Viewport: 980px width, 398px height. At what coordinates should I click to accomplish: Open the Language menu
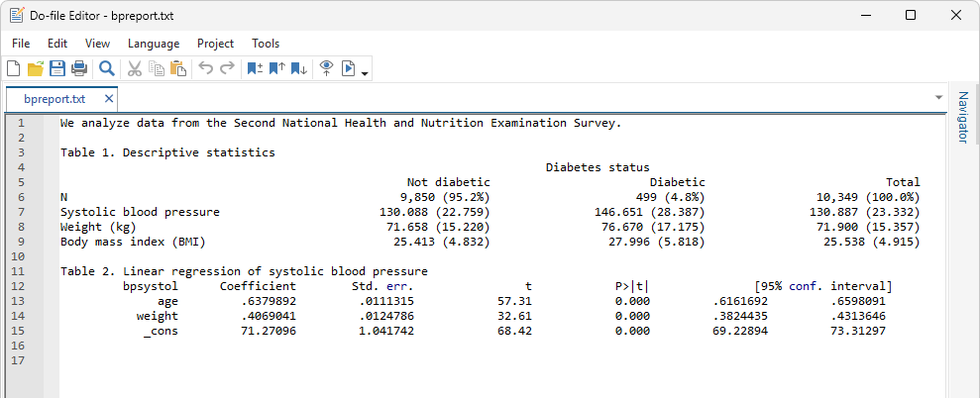[x=154, y=44]
